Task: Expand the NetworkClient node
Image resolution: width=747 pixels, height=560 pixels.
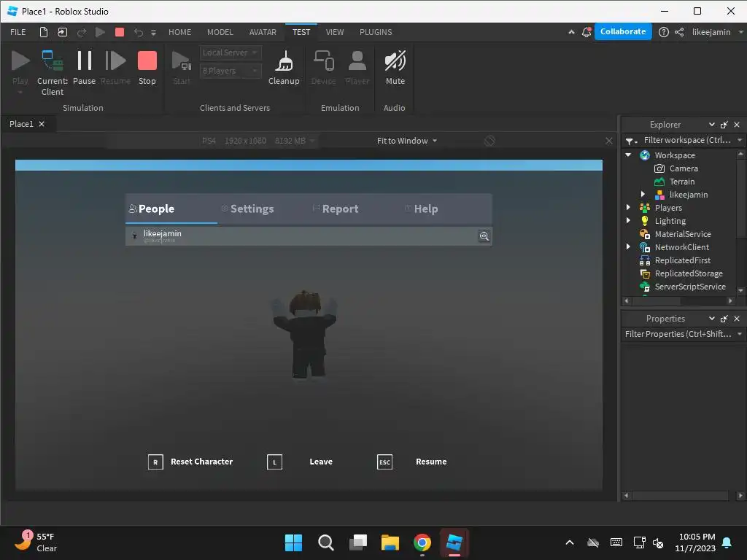Action: [628, 246]
